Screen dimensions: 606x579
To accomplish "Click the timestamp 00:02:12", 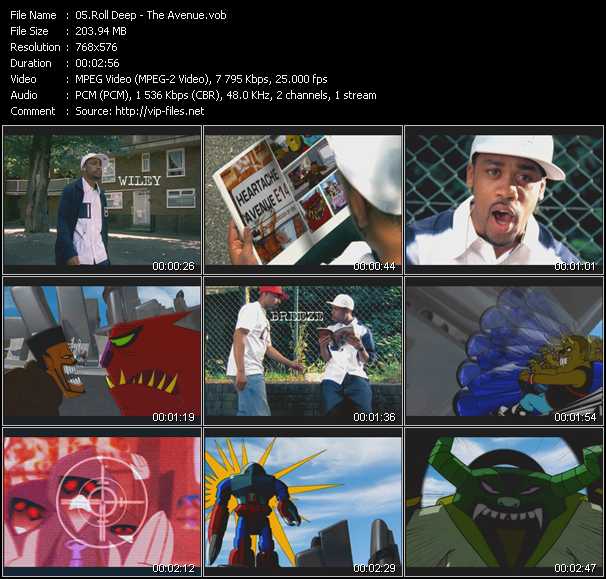I will click(173, 568).
